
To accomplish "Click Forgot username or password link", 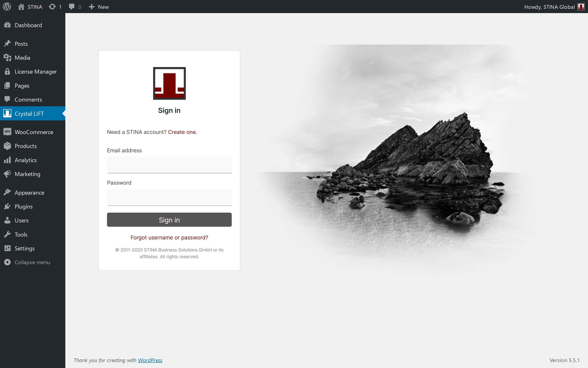I will click(x=169, y=238).
